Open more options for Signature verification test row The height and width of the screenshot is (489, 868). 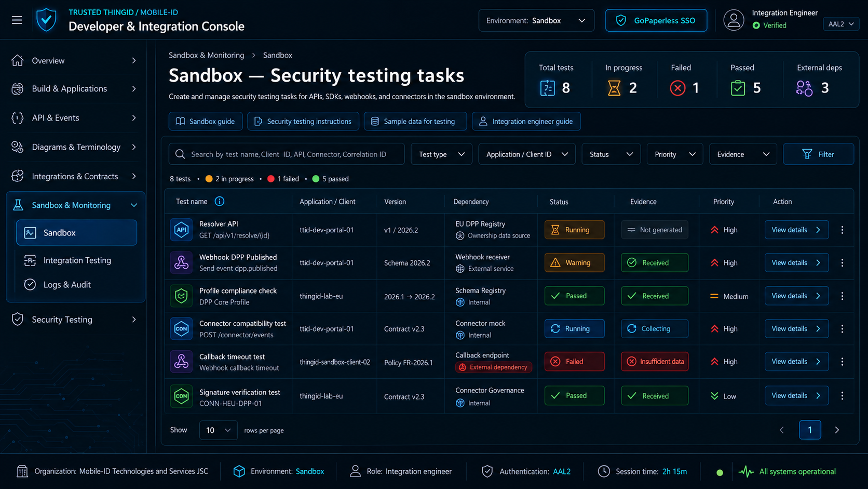pyautogui.click(x=842, y=396)
